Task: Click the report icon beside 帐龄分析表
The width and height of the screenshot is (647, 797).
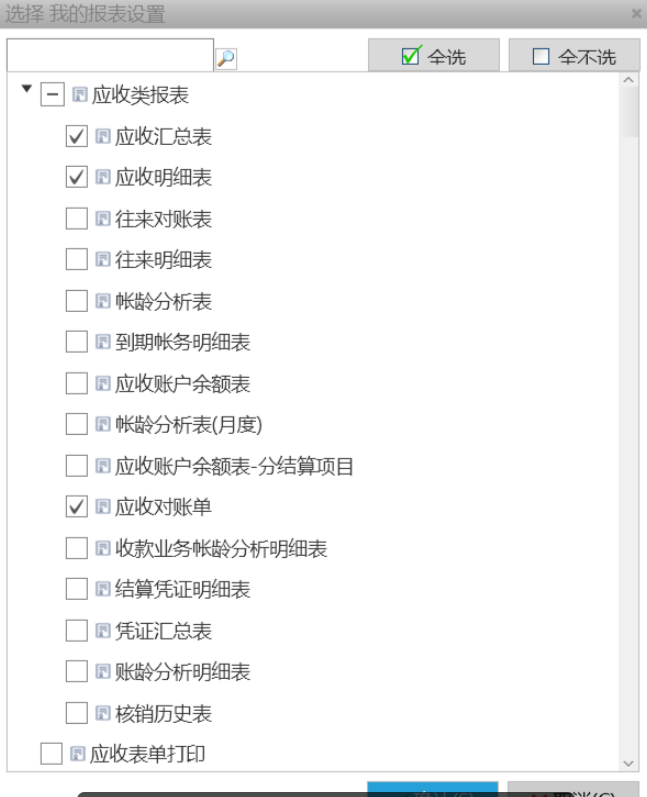Action: coord(102,301)
